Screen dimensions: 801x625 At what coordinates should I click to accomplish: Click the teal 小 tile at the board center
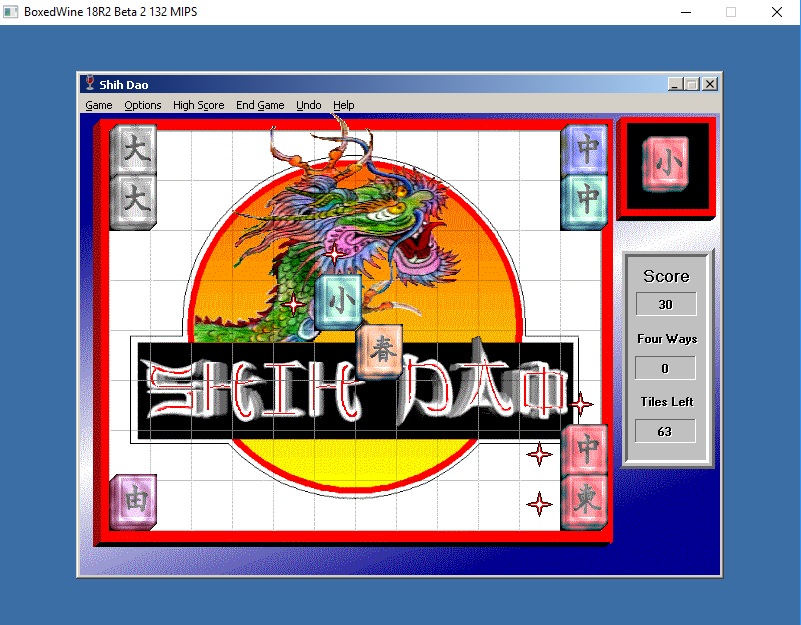point(338,302)
